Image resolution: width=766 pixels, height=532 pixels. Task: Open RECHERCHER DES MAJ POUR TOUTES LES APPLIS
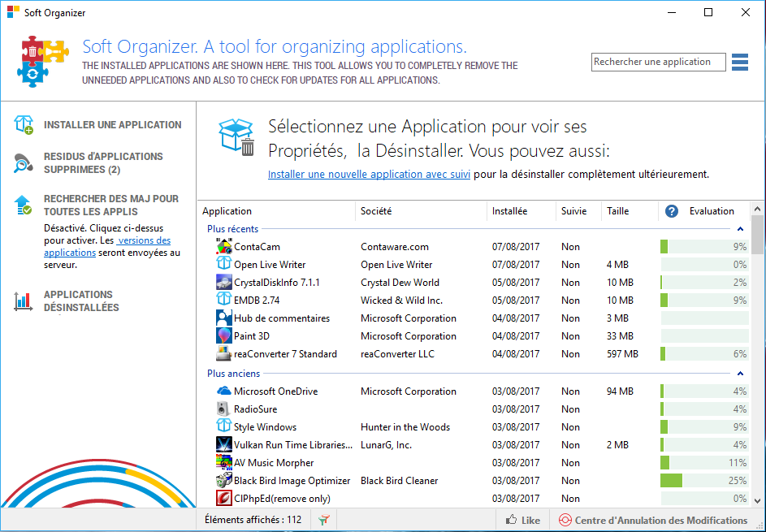(x=111, y=205)
